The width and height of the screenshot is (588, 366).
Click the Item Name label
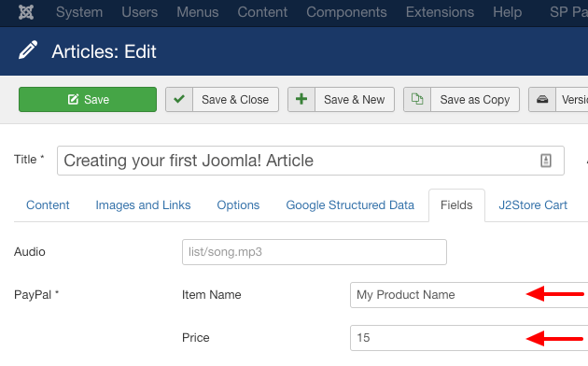point(212,295)
